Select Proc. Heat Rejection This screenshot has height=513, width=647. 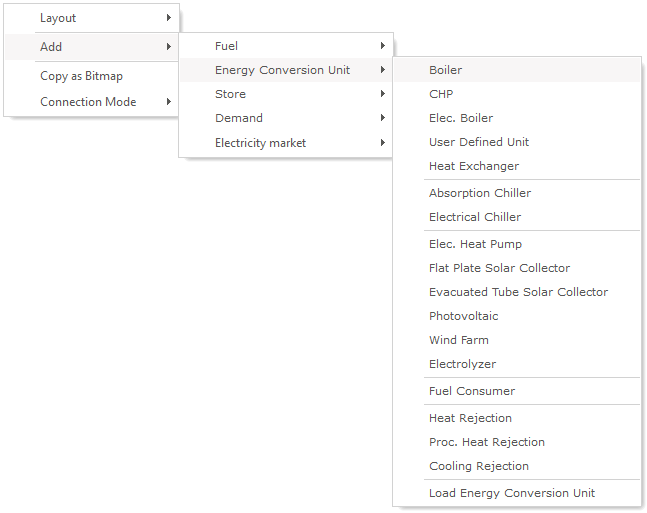point(517,442)
